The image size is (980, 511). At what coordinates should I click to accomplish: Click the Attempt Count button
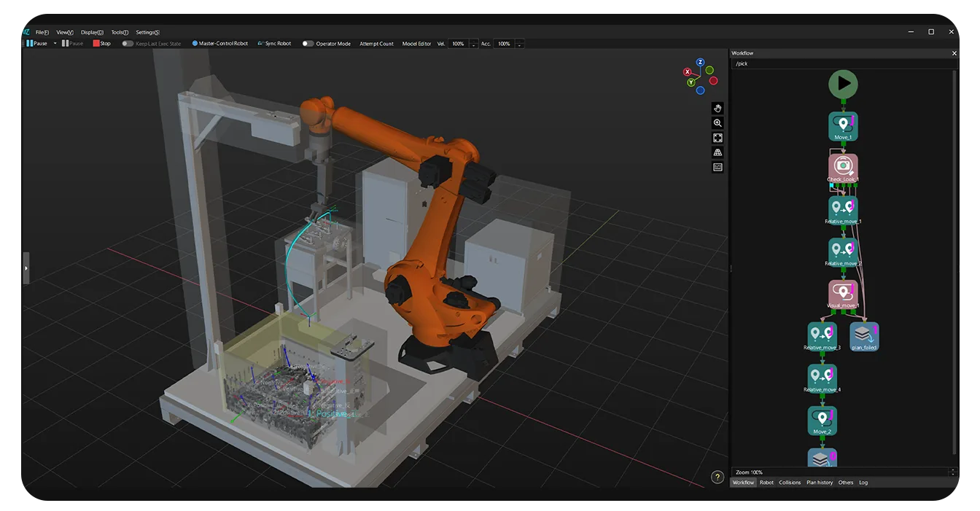pos(376,44)
